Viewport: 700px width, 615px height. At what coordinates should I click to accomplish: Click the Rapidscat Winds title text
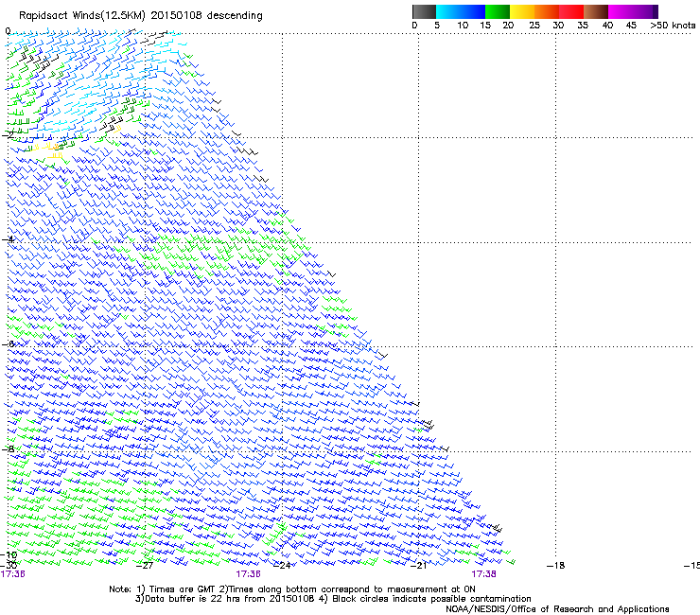click(141, 16)
